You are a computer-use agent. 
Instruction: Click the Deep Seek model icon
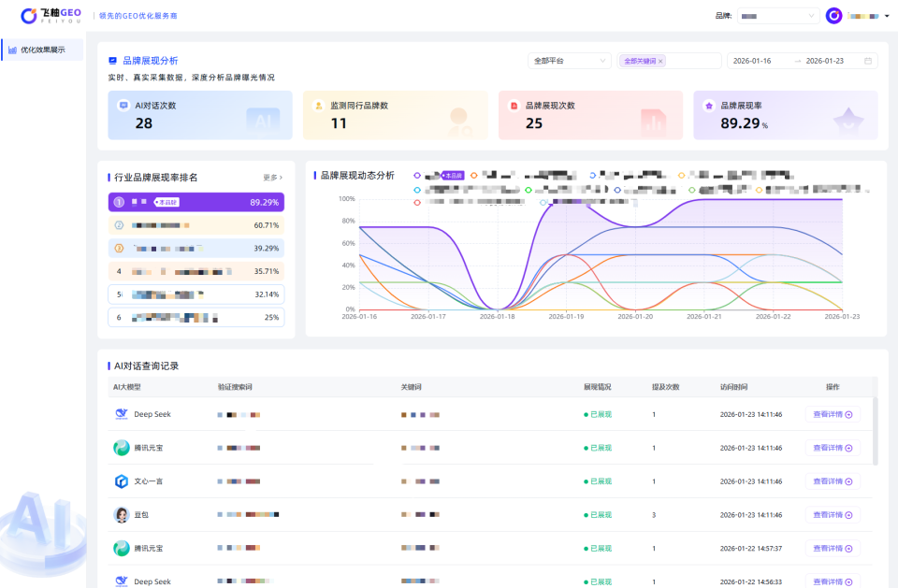(x=122, y=414)
